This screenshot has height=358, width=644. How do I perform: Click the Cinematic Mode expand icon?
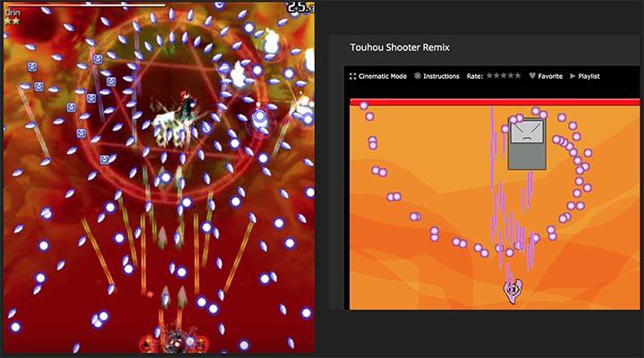[x=352, y=76]
